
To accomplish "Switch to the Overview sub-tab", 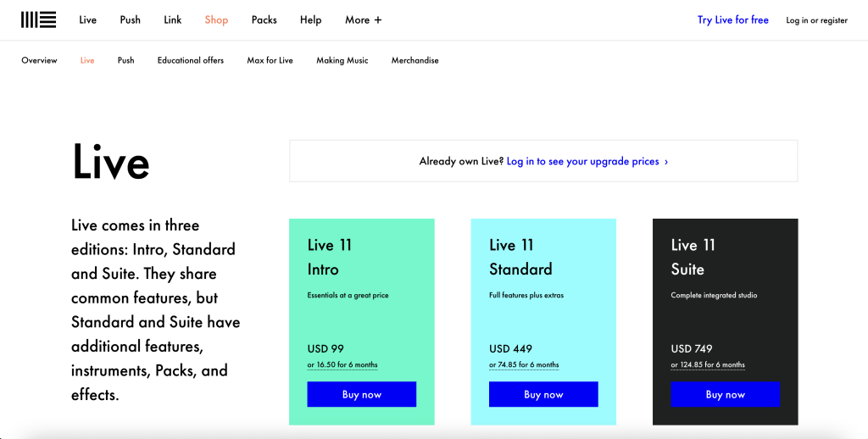I will coord(39,60).
